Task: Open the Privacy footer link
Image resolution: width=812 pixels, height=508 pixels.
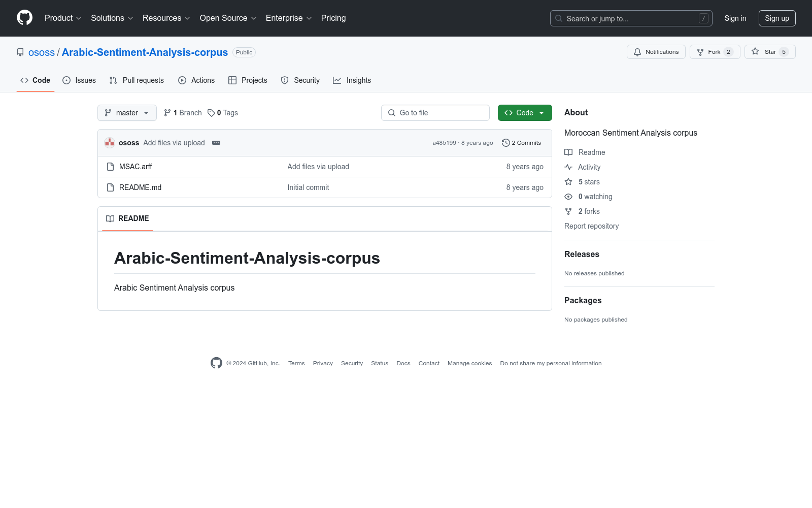Action: coord(323,363)
